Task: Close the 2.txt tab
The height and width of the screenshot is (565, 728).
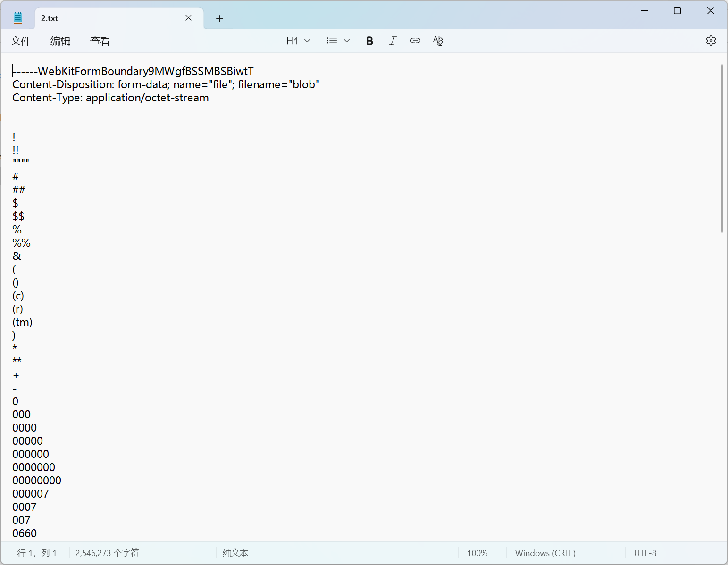Action: (188, 18)
